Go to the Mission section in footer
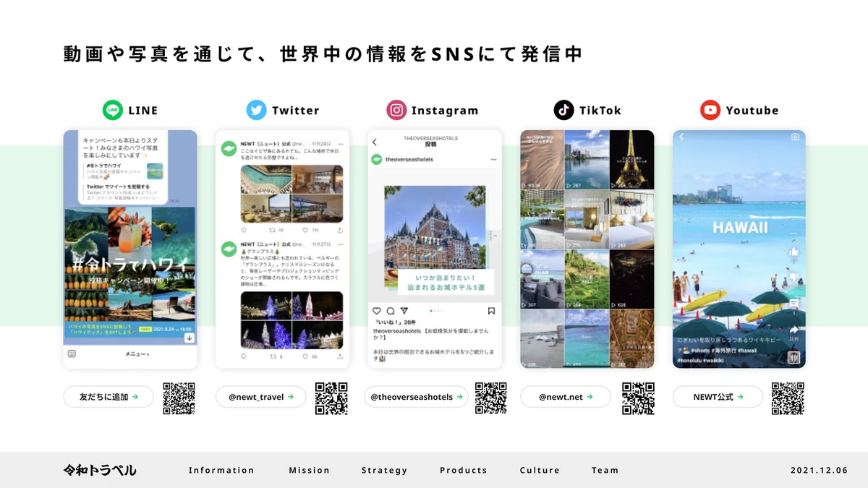 [309, 470]
